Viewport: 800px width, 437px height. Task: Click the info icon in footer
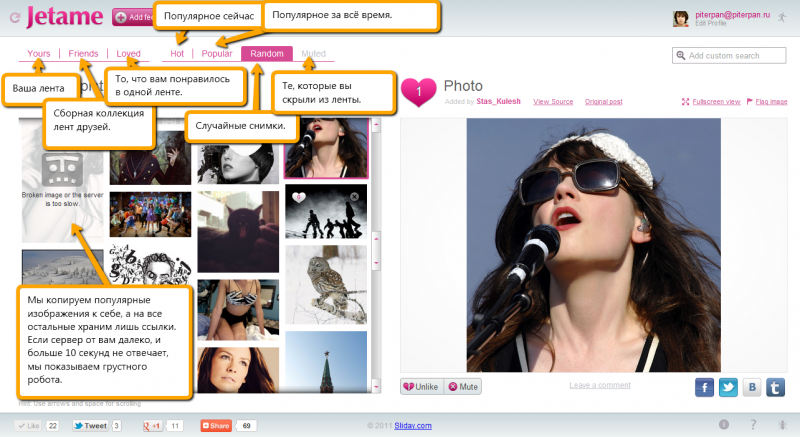point(724,424)
